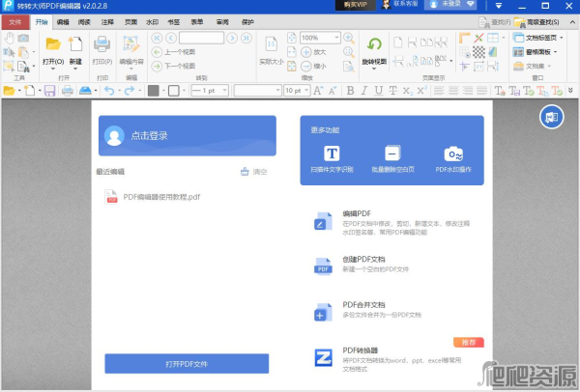Click the zoom out minus icon
The height and width of the screenshot is (392, 580).
[x=306, y=66]
